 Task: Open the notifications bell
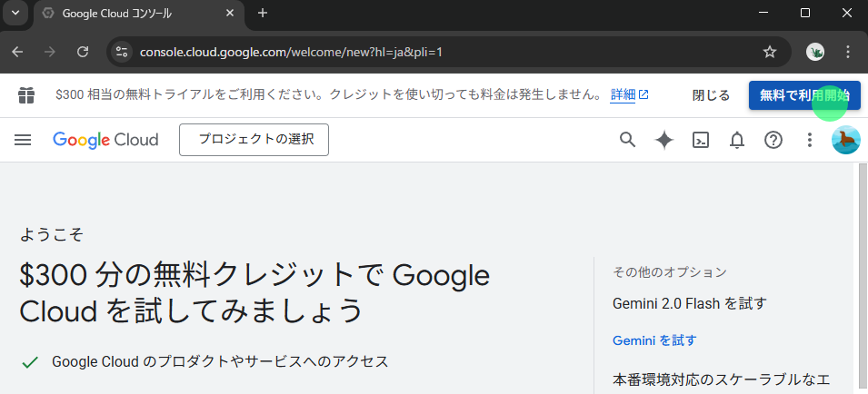tap(737, 140)
